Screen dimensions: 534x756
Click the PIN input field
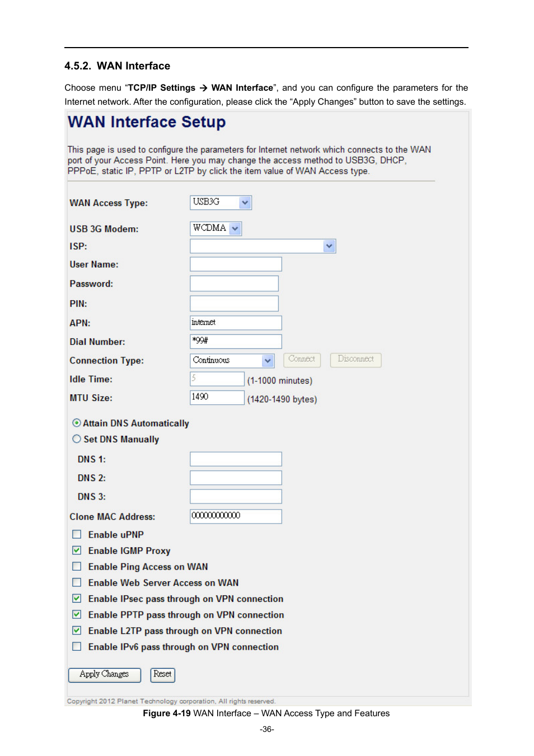(234, 304)
